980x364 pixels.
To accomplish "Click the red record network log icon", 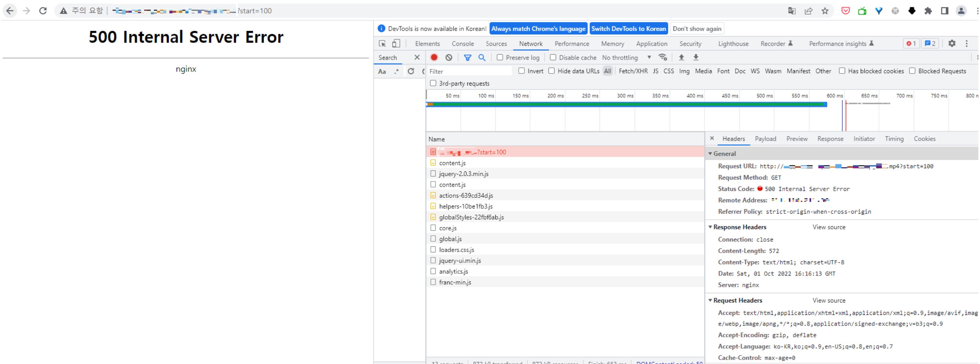I will click(x=434, y=57).
